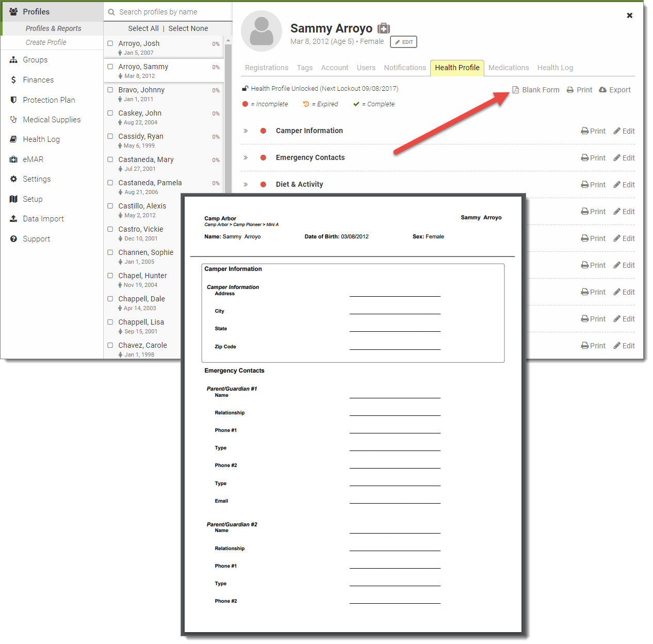653x644 pixels.
Task: Open Finances in the sidebar
Action: (x=38, y=80)
